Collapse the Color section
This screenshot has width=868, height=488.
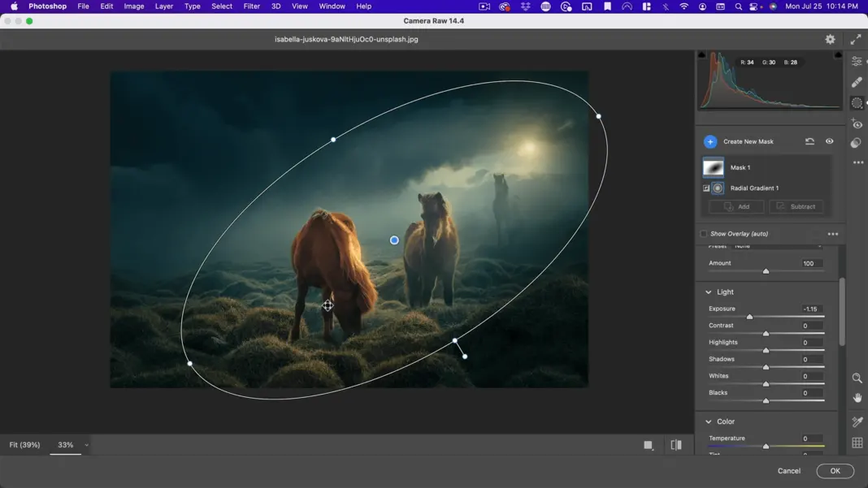[708, 421]
